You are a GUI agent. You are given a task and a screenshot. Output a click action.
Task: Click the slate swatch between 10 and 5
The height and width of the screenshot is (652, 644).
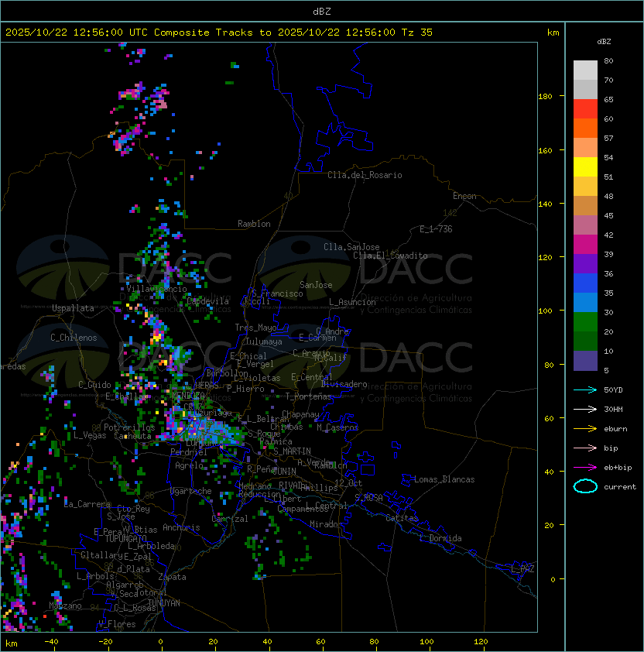click(585, 361)
